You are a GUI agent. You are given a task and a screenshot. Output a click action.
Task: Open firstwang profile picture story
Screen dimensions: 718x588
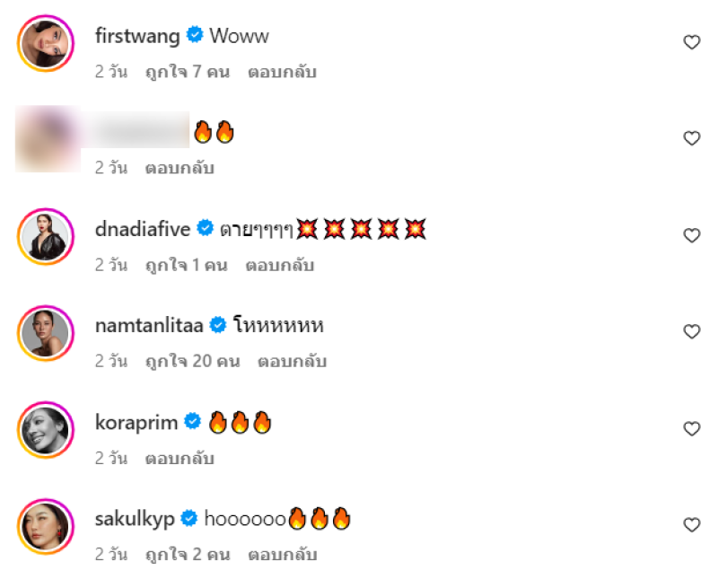point(46,43)
